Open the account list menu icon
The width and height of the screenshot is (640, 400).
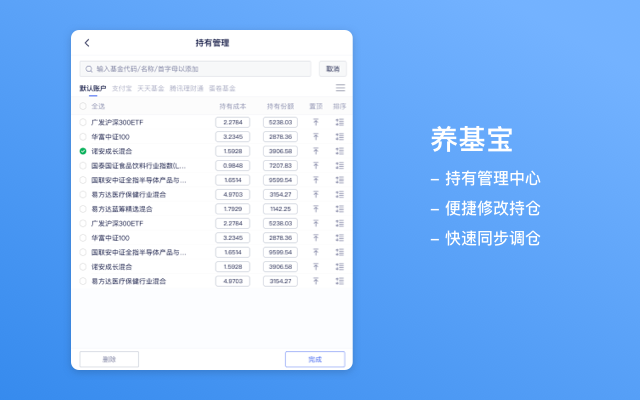coord(340,88)
